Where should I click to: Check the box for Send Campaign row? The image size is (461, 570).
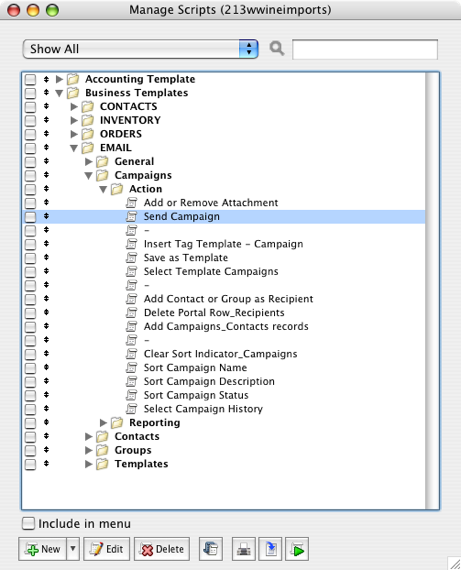point(30,217)
